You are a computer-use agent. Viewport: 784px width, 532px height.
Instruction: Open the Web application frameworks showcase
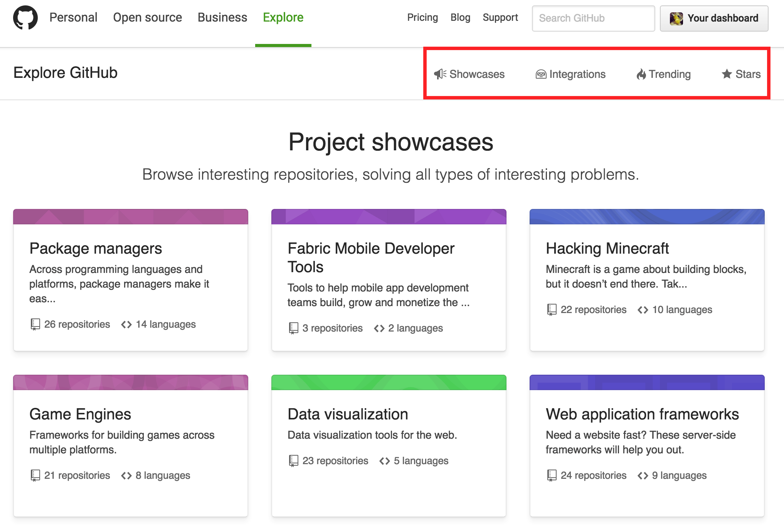tap(642, 414)
